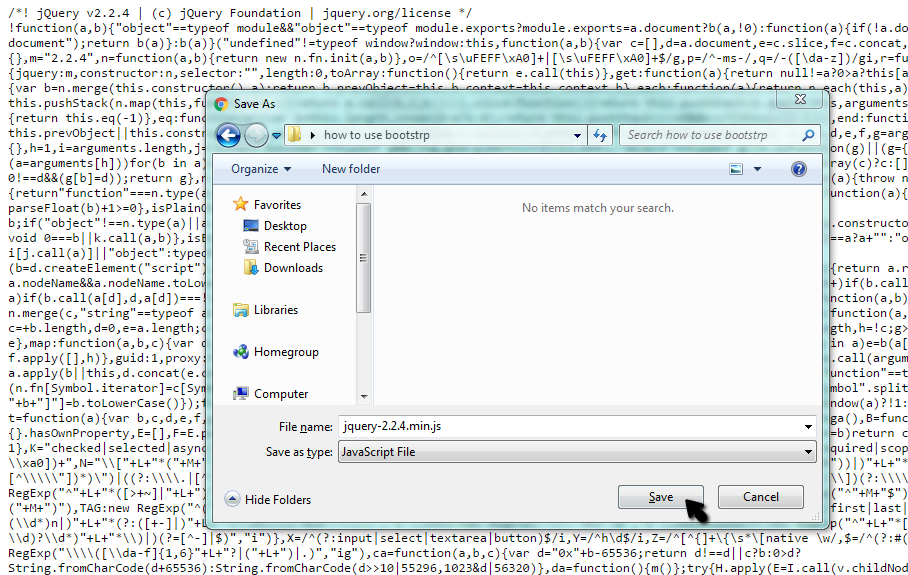Screen dimensions: 908x575
Task: Select Homegroup in the navigation pane
Action: (286, 352)
